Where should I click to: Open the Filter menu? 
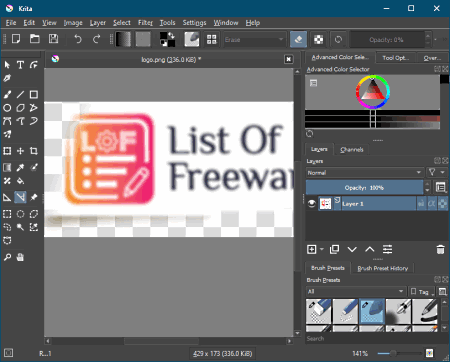coord(145,23)
